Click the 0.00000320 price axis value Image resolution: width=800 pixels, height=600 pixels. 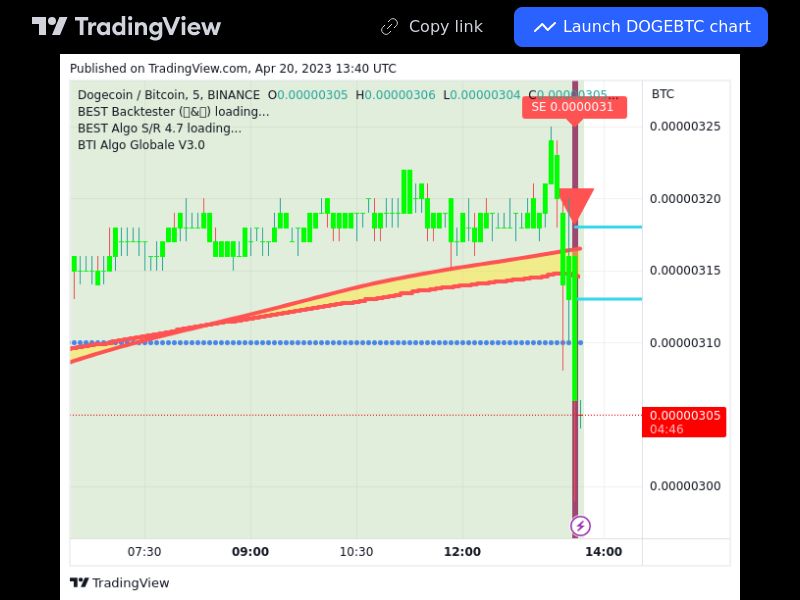tap(685, 198)
